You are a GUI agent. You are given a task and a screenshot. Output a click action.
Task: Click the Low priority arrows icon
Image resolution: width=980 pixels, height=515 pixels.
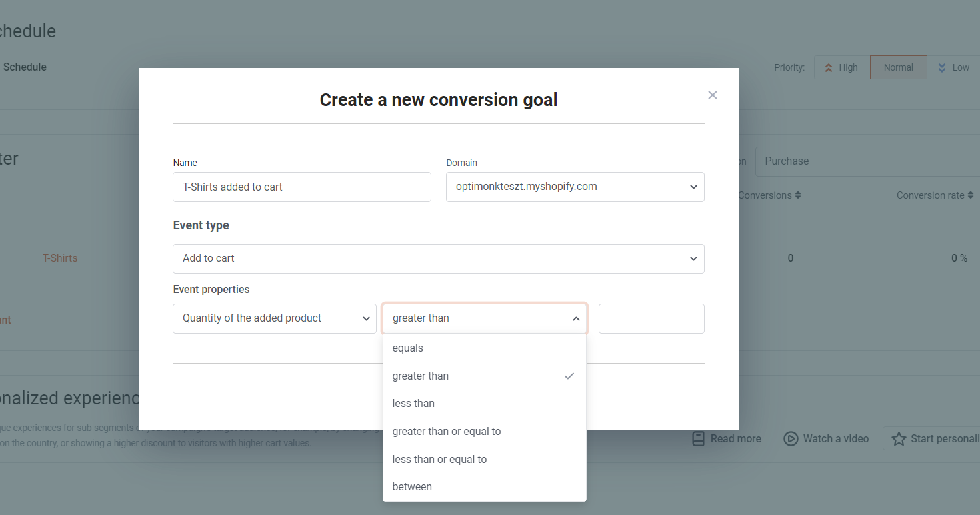coord(942,67)
